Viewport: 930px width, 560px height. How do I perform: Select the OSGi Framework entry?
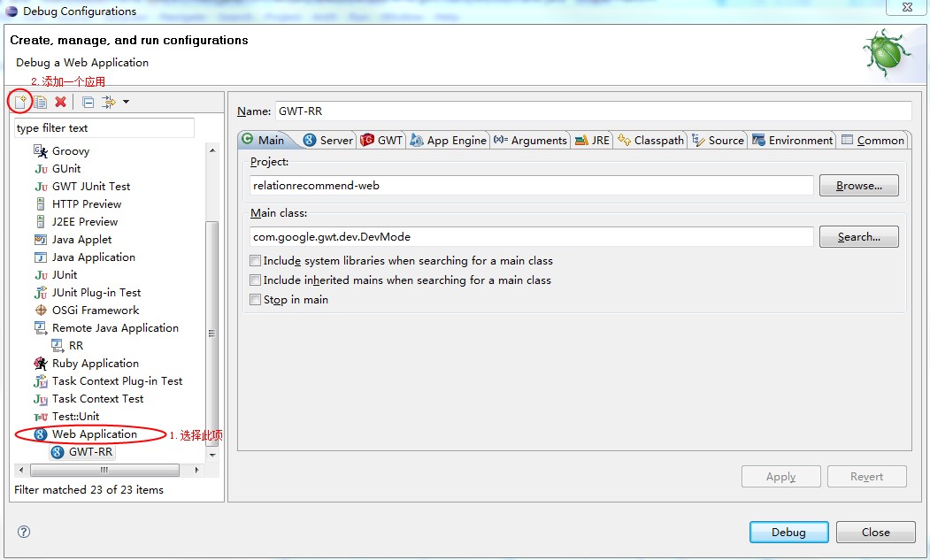pyautogui.click(x=96, y=311)
